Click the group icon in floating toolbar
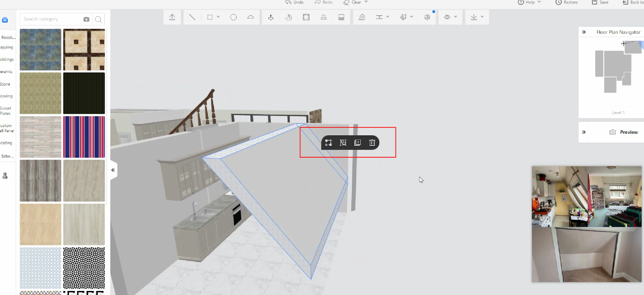Viewport: 644px width, 295px height. [x=343, y=143]
